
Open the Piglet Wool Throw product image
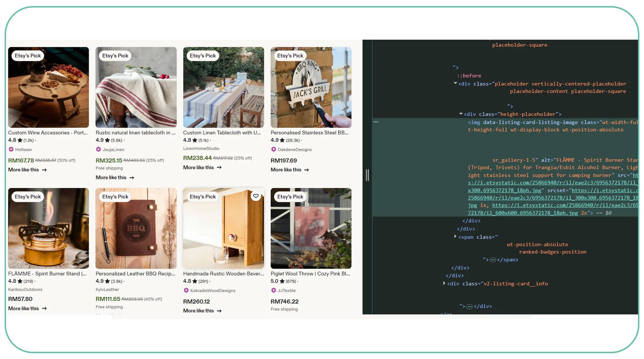click(311, 228)
